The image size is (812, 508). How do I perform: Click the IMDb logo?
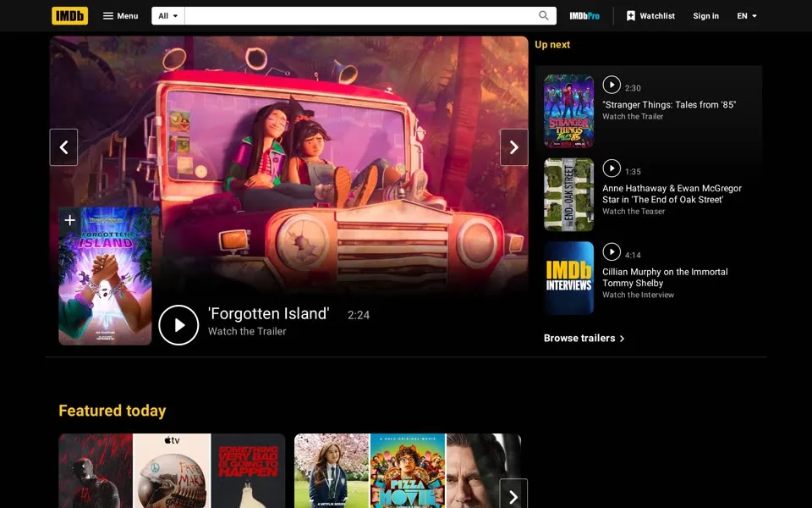(69, 15)
